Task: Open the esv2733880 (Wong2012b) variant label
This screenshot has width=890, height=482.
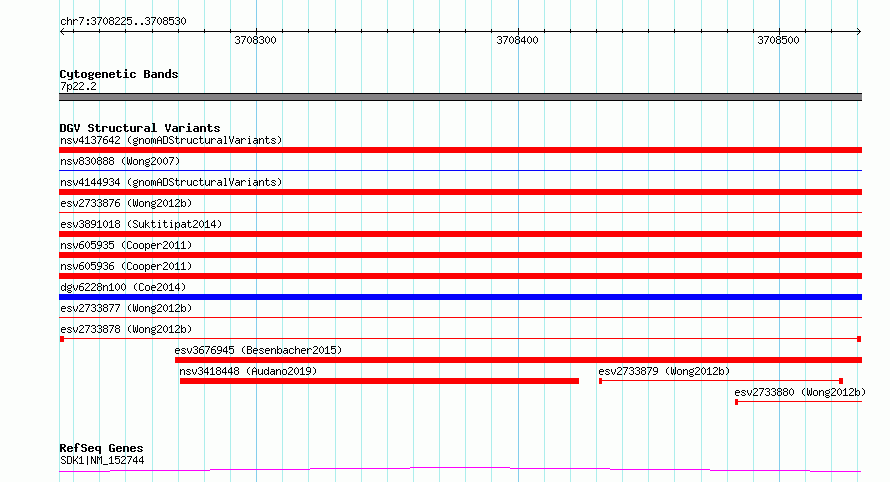Action: pos(800,392)
